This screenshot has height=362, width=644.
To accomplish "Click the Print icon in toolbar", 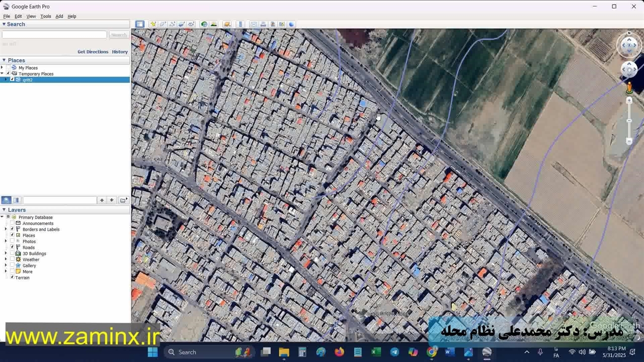I will pos(263,24).
